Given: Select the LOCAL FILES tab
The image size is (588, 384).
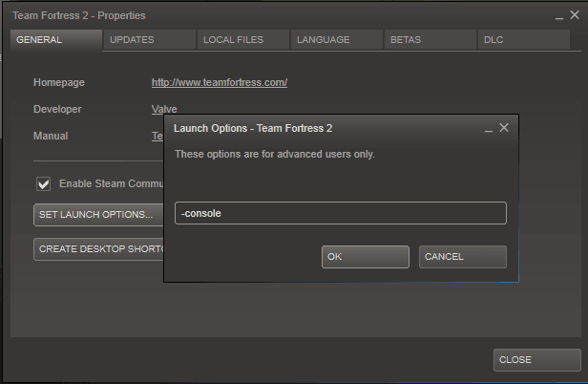Looking at the screenshot, I should click(x=241, y=40).
